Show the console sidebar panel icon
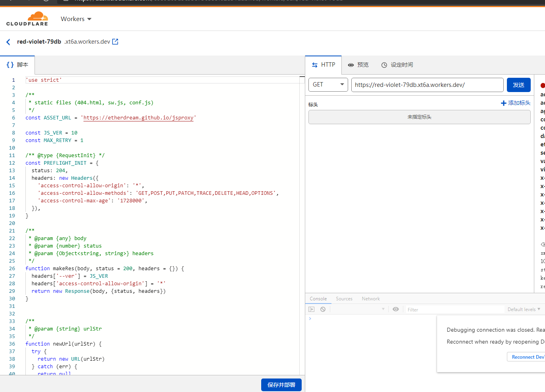Image resolution: width=545 pixels, height=392 pixels. pos(312,309)
